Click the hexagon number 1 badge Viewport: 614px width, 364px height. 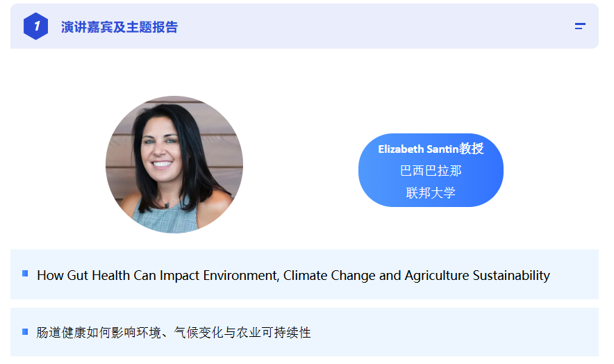coord(35,26)
